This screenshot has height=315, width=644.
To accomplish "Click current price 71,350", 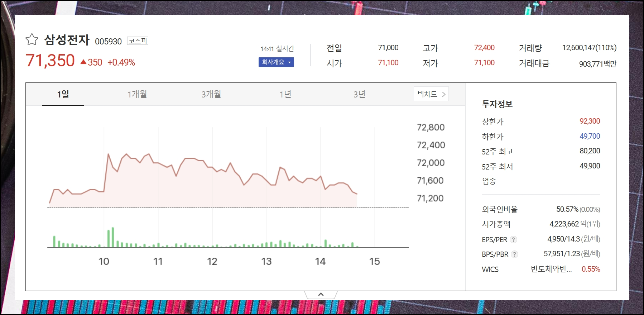I will coord(50,61).
